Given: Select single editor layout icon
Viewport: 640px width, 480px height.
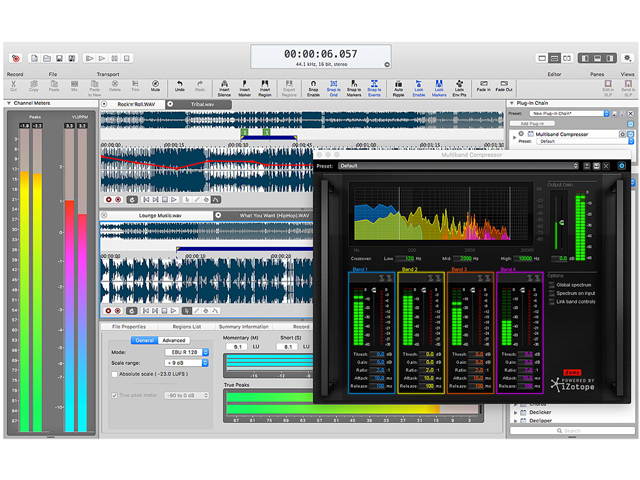Looking at the screenshot, I should (x=542, y=58).
